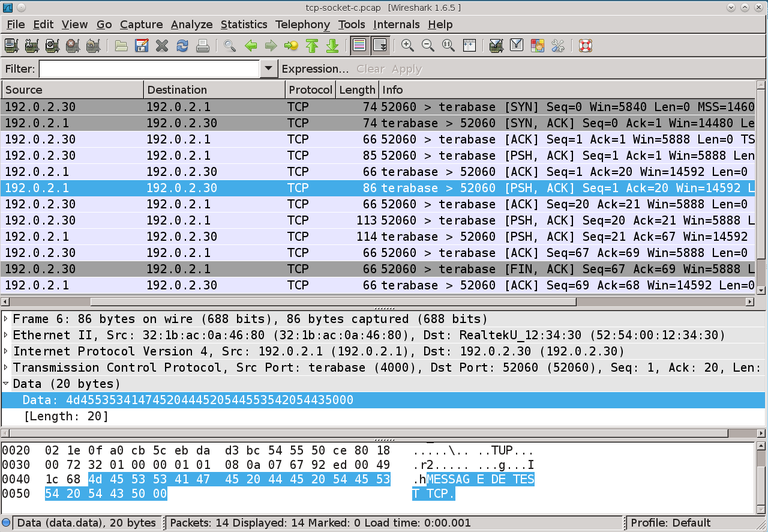The height and width of the screenshot is (532, 768).
Task: Open the Go menu
Action: [104, 24]
